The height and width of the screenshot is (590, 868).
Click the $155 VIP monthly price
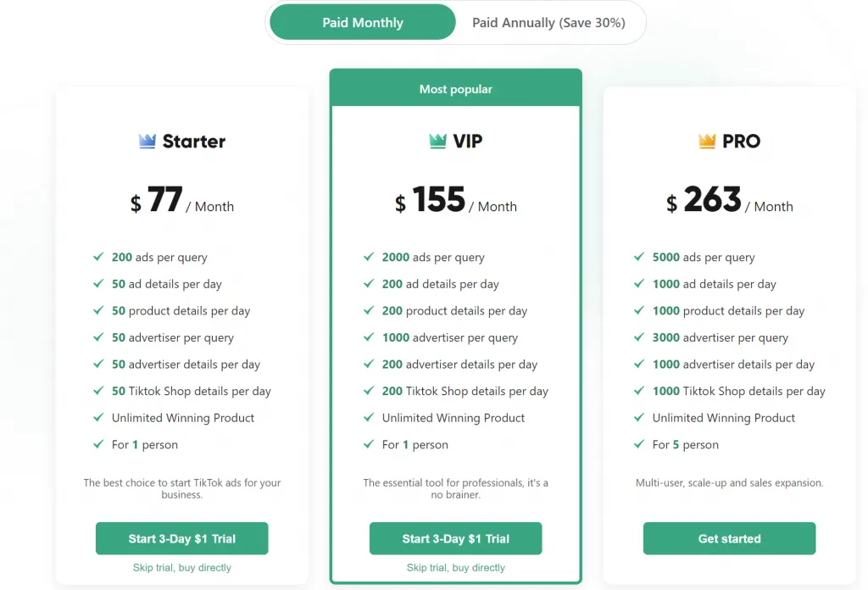point(437,199)
